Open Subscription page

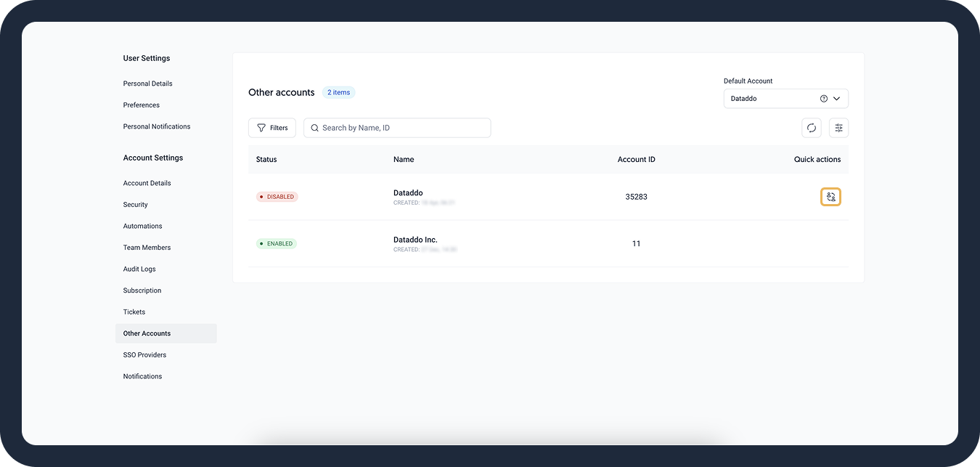(x=142, y=291)
